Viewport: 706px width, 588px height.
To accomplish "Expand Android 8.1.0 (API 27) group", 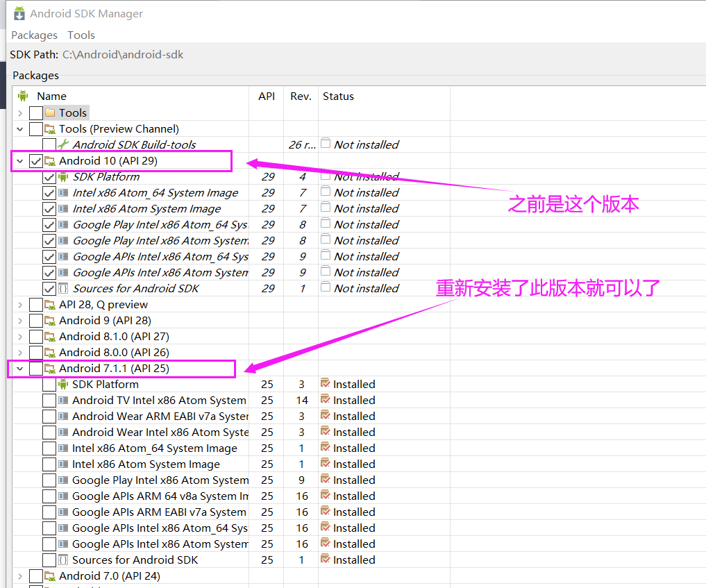I will [x=20, y=337].
